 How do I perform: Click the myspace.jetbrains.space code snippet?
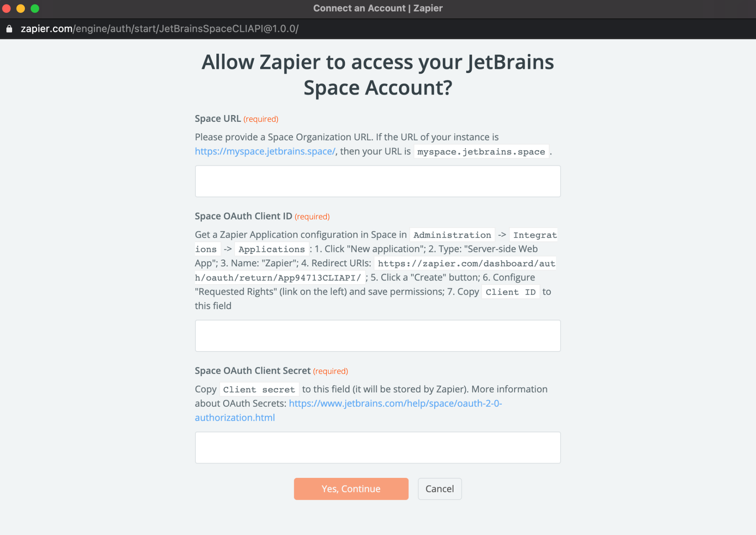click(481, 152)
